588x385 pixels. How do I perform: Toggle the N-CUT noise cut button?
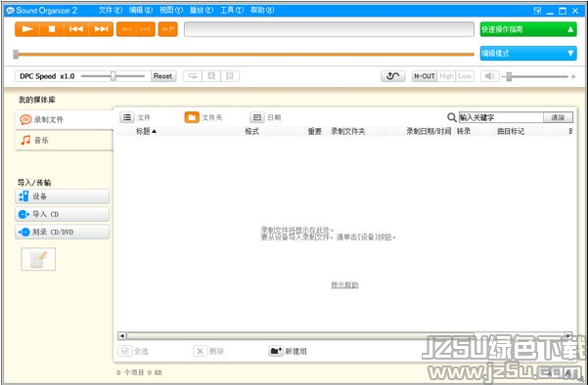425,76
